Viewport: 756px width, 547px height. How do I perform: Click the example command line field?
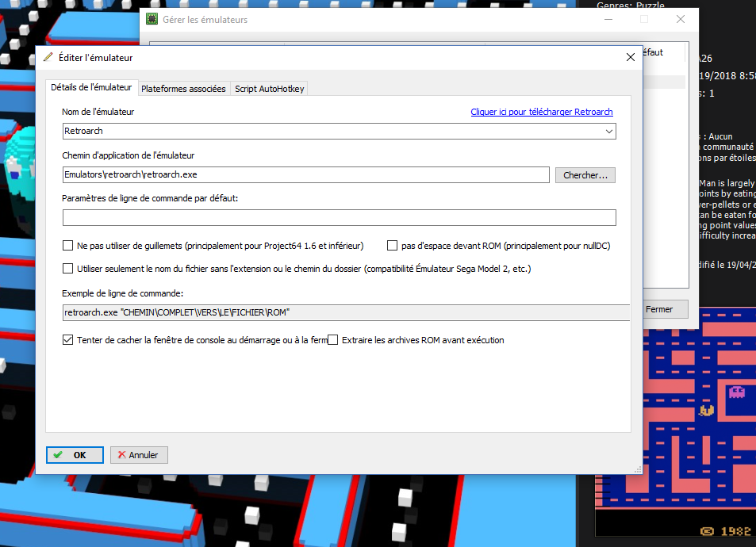[346, 312]
